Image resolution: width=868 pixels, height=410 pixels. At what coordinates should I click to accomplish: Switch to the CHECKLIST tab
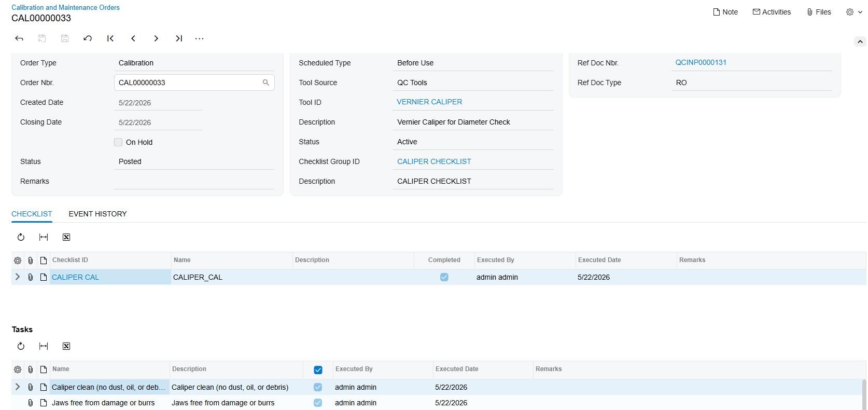pos(32,214)
